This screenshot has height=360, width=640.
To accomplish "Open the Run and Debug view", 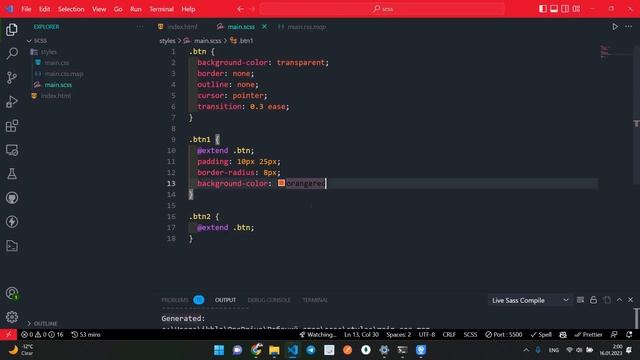I will click(12, 102).
